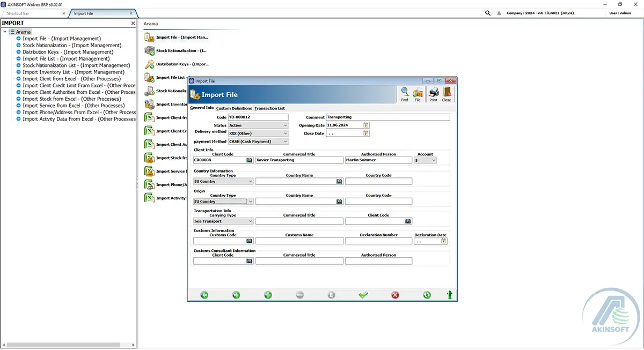The height and width of the screenshot is (350, 644).
Task: Open Distribution Keys shortcut in Arama panel
Action: click(176, 64)
